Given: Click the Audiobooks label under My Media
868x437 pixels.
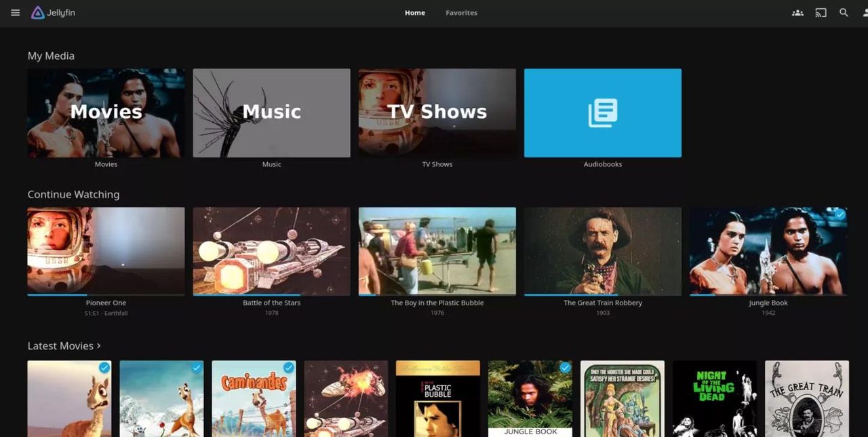Looking at the screenshot, I should 603,164.
